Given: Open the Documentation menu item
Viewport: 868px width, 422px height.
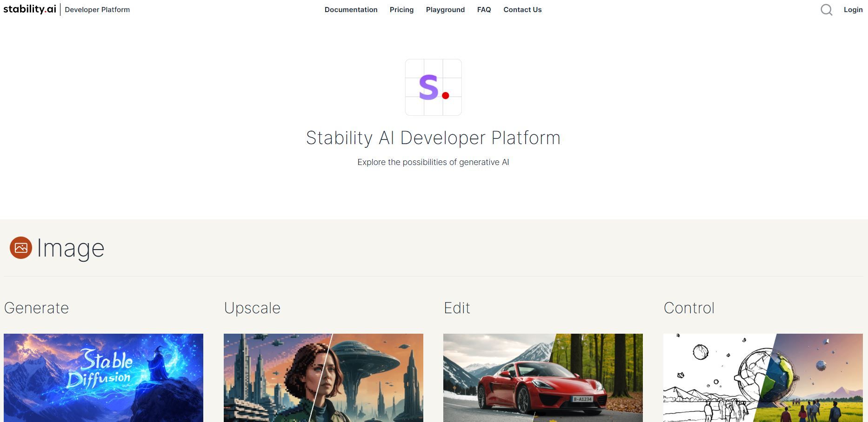Looking at the screenshot, I should click(351, 10).
